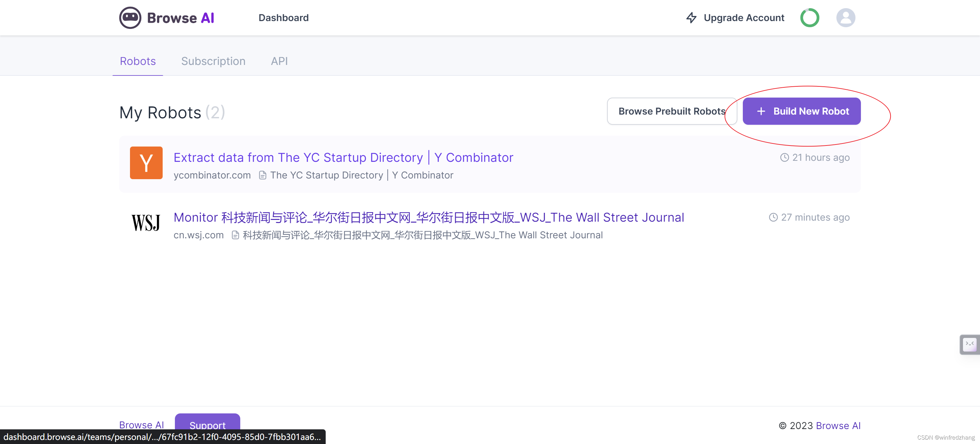Switch to the Robots tab
This screenshot has height=444, width=980.
(x=138, y=61)
